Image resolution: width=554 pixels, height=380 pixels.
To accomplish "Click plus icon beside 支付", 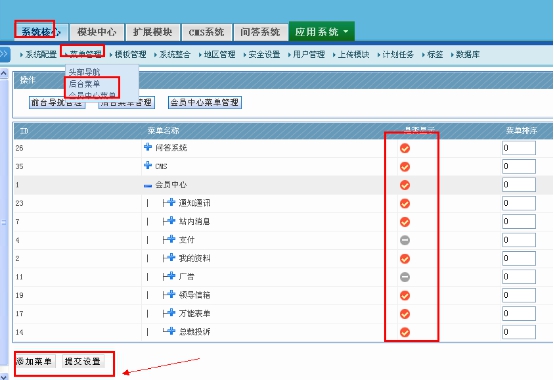I will click(171, 239).
